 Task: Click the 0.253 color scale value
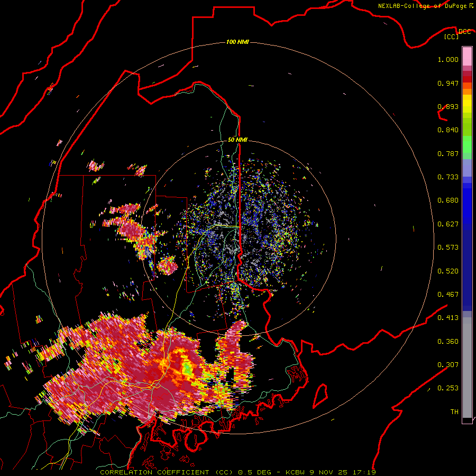[448, 388]
